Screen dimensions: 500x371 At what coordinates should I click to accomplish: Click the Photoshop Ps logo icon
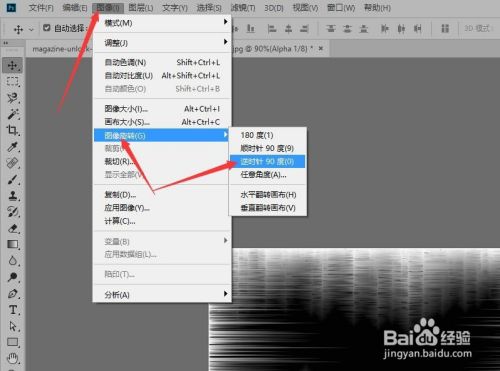(11, 7)
